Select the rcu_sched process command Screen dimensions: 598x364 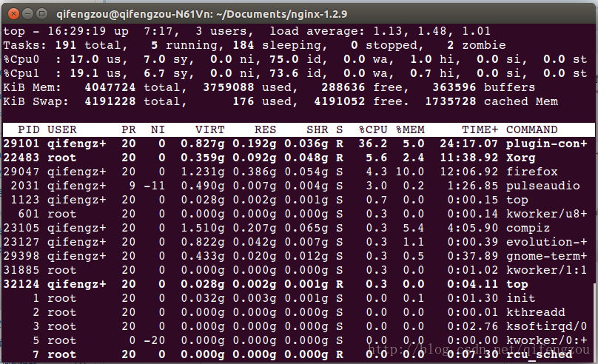point(540,355)
